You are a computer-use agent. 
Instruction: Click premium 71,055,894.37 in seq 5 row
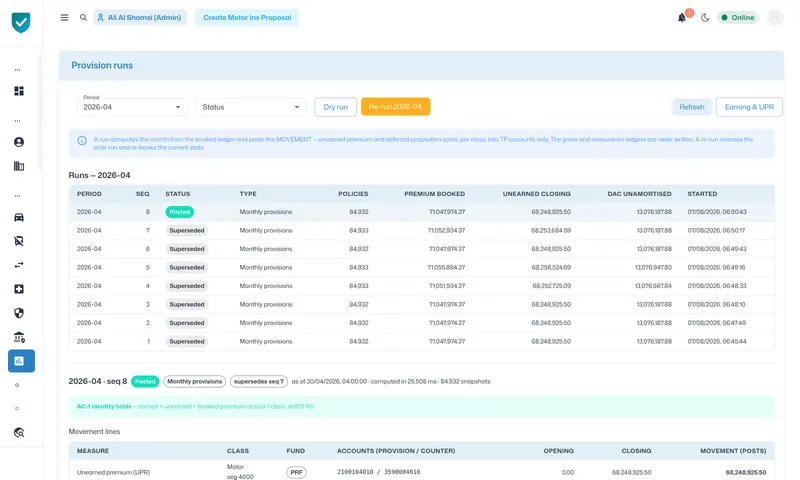point(446,267)
